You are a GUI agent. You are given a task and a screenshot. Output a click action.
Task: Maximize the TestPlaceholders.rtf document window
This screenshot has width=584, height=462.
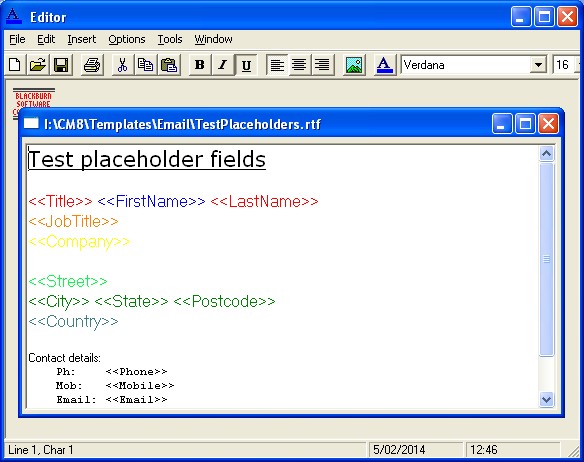click(525, 123)
